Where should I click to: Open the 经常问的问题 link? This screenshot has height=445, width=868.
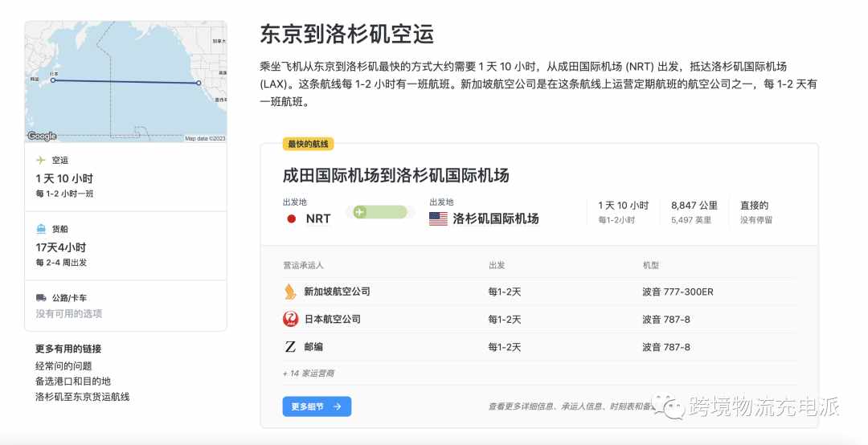[63, 365]
